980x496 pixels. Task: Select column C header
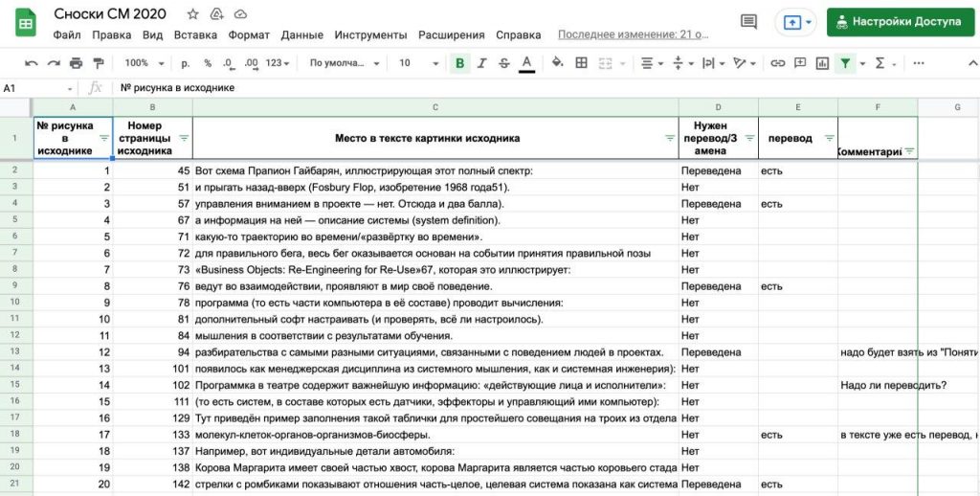435,107
